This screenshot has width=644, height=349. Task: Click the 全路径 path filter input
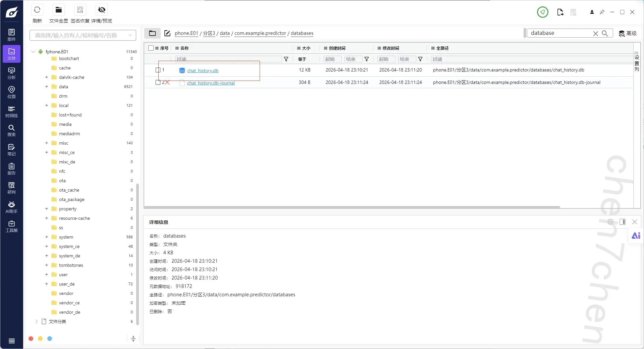pos(531,59)
